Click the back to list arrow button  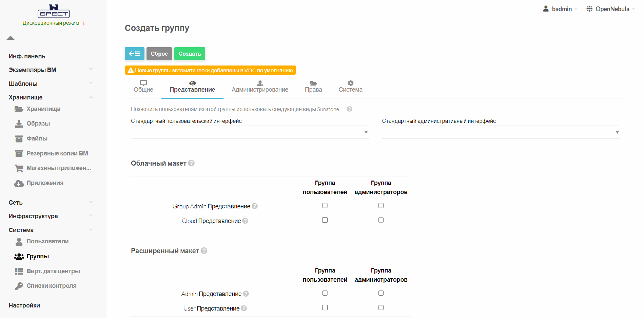click(x=134, y=54)
